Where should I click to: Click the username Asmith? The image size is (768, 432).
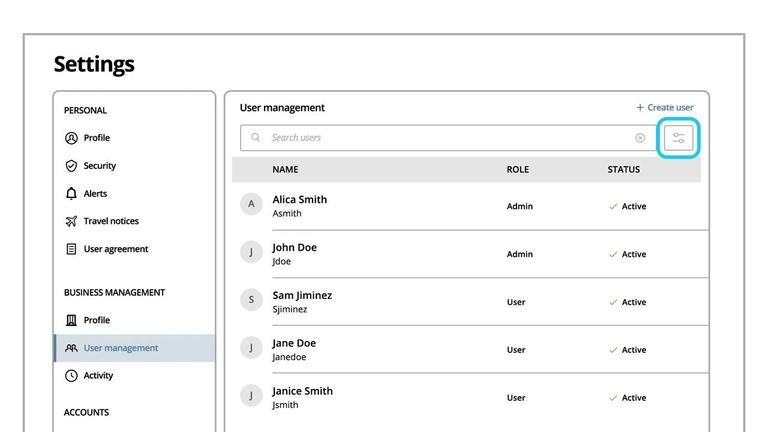287,214
